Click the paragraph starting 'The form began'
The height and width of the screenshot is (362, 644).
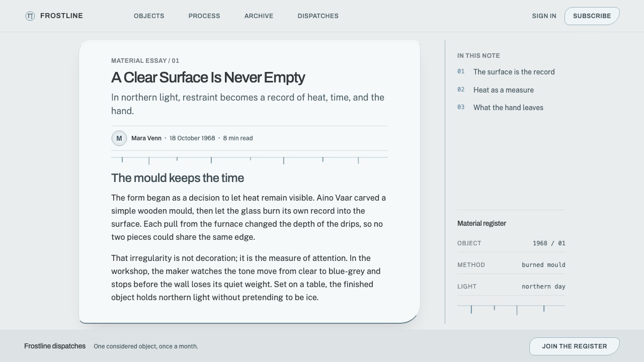point(249,218)
